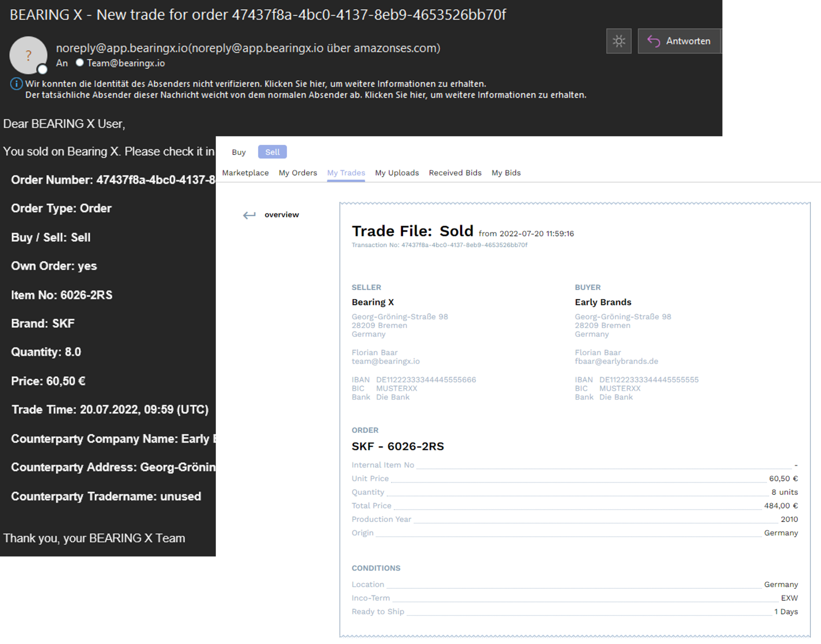Switch to the Buy mode
Viewport: 821px width, 644px height.
(239, 152)
